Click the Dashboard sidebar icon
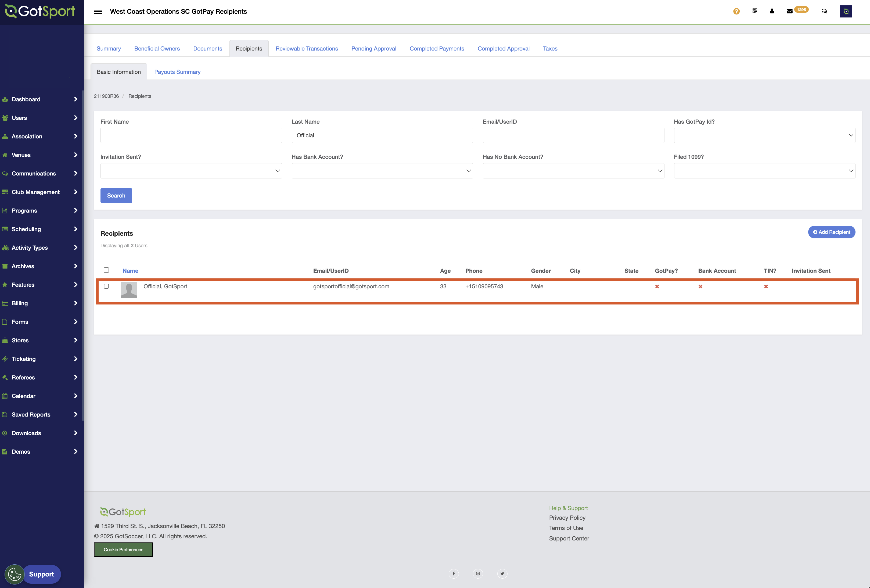The width and height of the screenshot is (870, 588). (x=5, y=99)
